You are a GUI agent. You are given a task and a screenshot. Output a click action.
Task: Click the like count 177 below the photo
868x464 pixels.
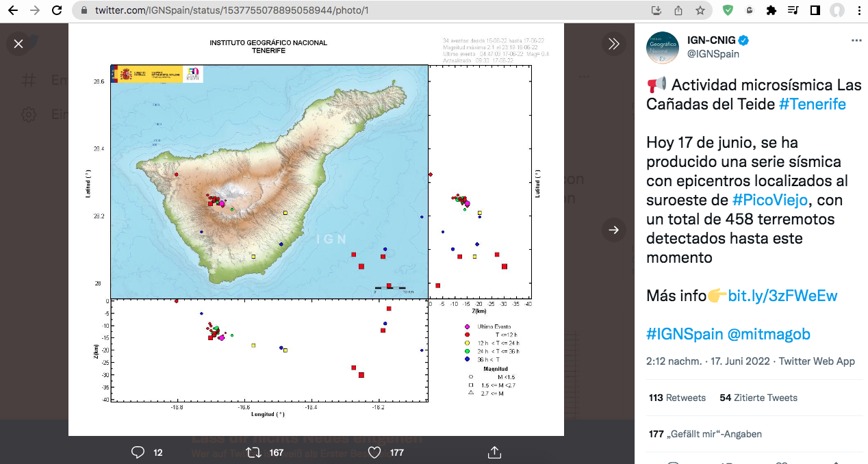[x=397, y=452]
